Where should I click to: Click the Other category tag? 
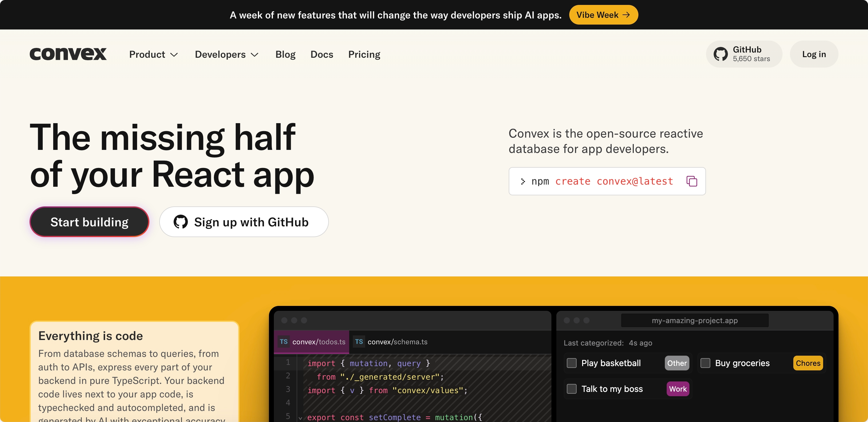677,363
